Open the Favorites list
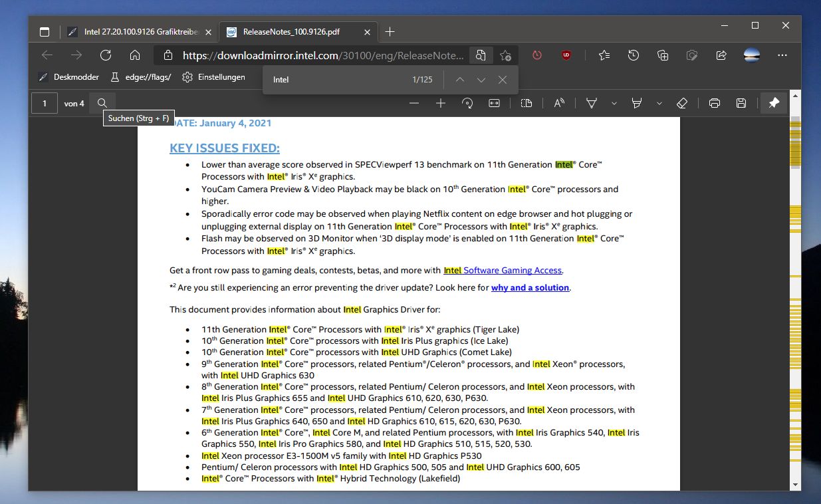Image resolution: width=821 pixels, height=504 pixels. (604, 55)
